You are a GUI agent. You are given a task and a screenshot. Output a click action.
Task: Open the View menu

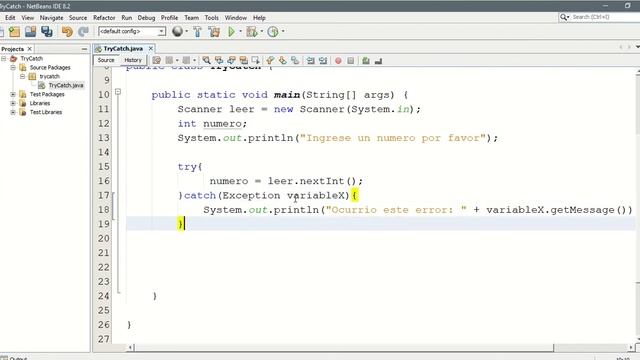click(28, 18)
